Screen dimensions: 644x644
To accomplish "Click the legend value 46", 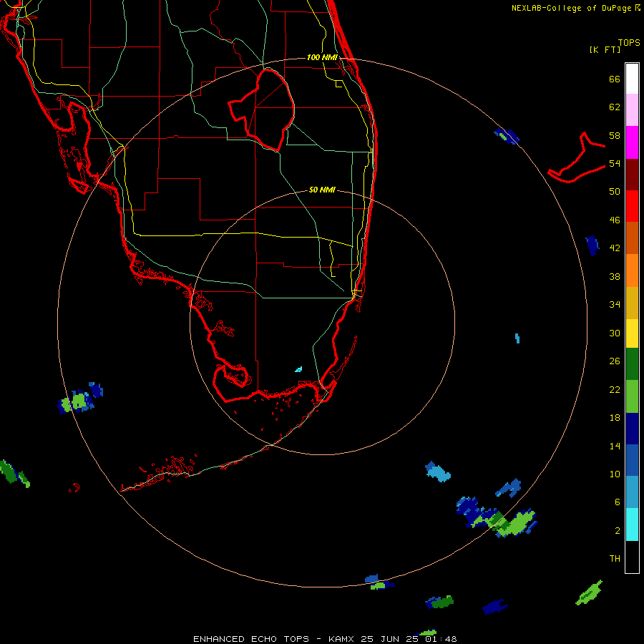I will (615, 220).
